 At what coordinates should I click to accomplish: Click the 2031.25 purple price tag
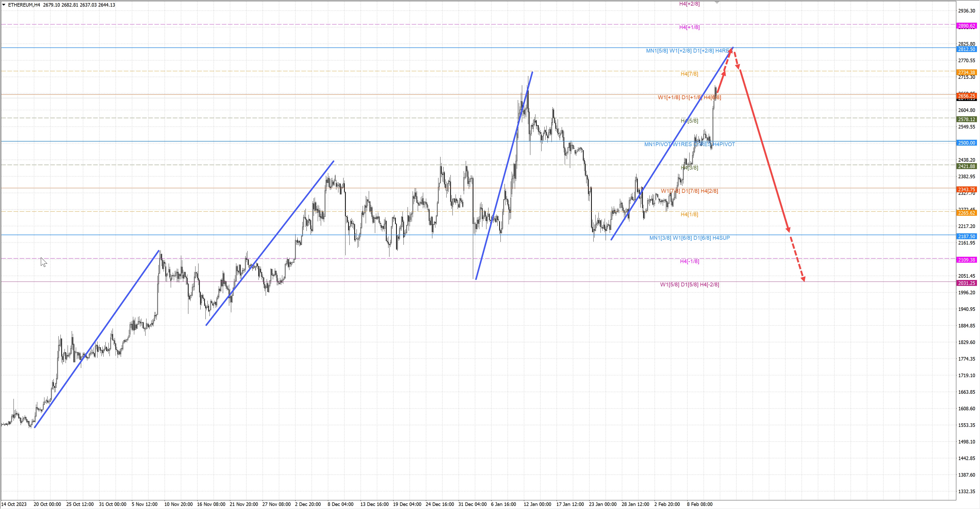[x=966, y=283]
